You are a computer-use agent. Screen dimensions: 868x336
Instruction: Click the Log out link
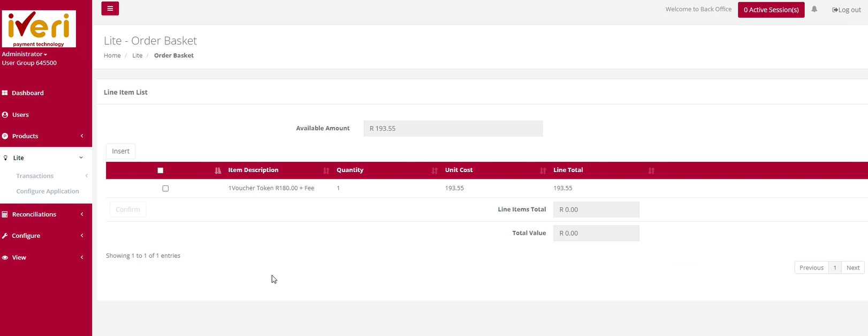point(846,10)
